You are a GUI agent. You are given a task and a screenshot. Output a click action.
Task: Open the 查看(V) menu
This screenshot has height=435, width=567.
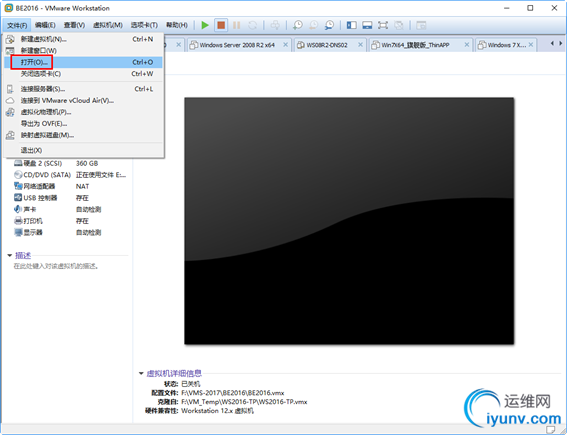pos(74,25)
